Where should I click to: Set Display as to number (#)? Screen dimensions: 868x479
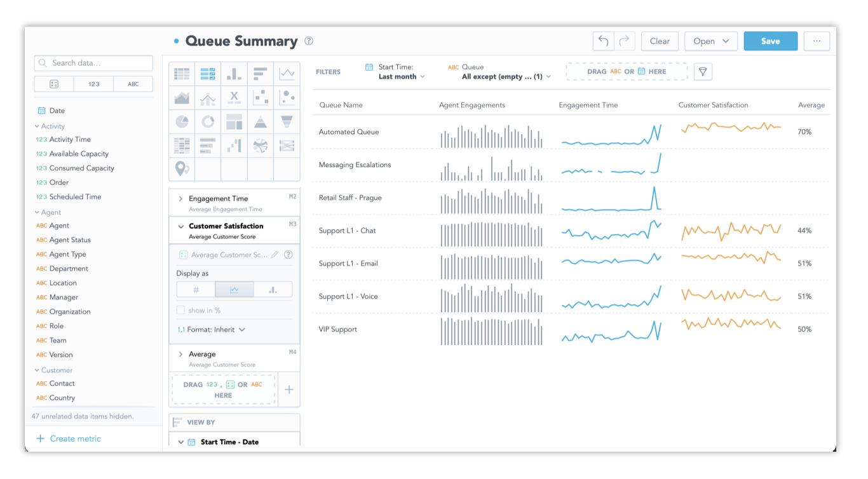[x=196, y=290]
